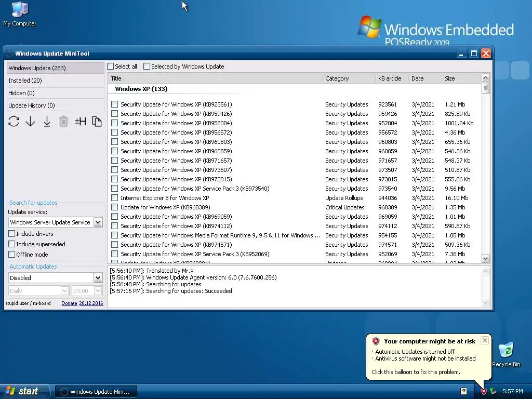
Task: Click the log pane scroll up arrow
Action: [x=486, y=271]
